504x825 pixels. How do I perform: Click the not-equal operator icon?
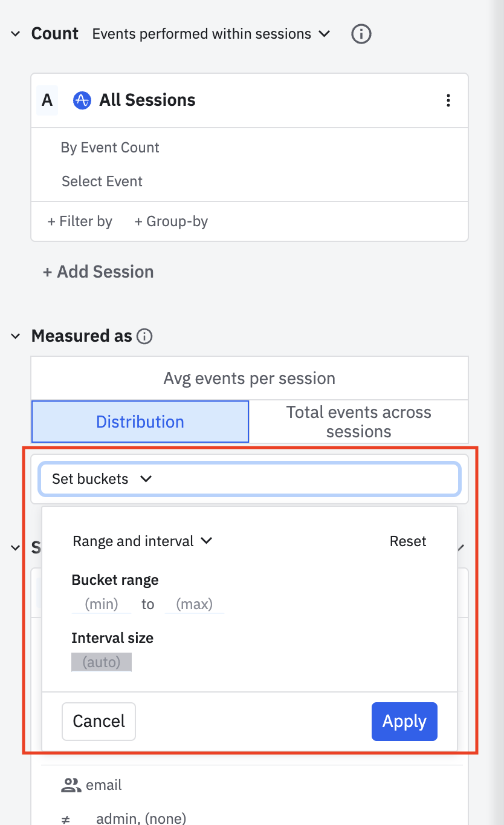click(x=66, y=820)
